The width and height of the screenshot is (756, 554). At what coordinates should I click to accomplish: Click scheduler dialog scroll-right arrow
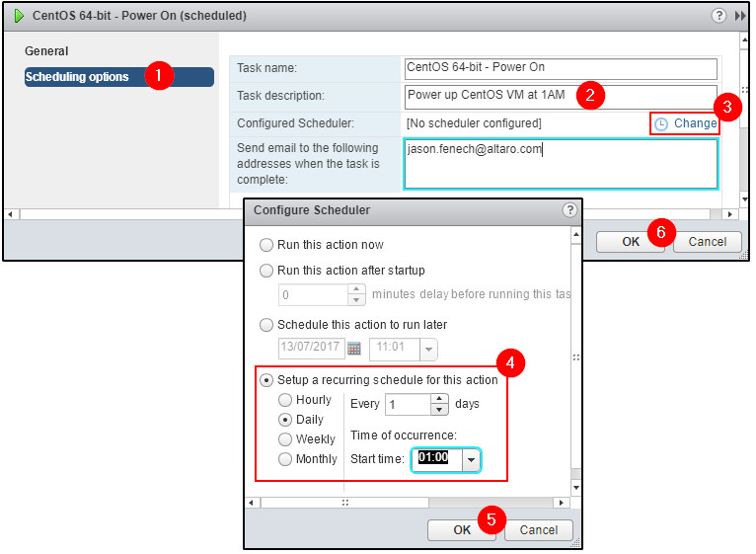[x=561, y=503]
